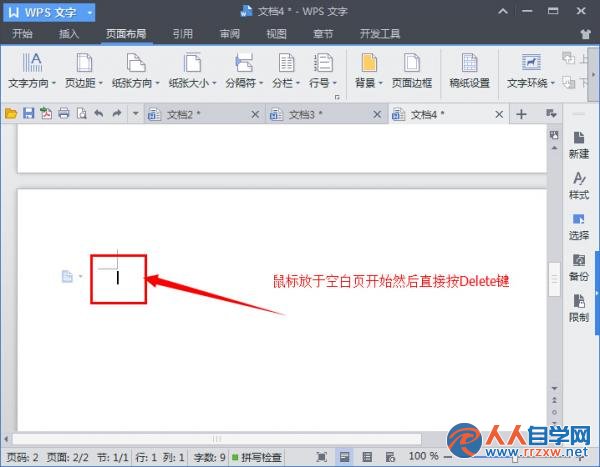The height and width of the screenshot is (467, 600).
Task: Add a new document tab with plus button
Action: [x=521, y=114]
